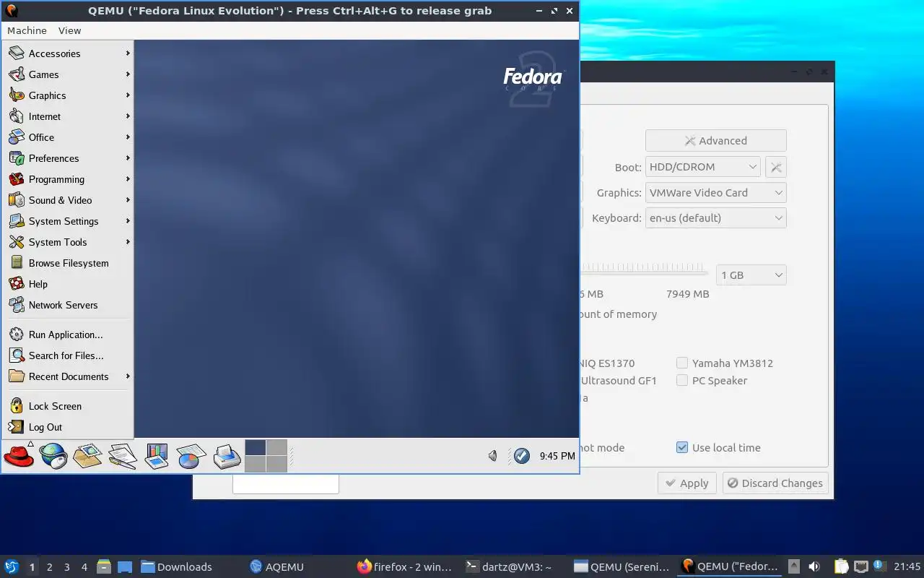Expand the Preferences submenu arrow
The height and width of the screenshot is (578, 924).
(128, 158)
